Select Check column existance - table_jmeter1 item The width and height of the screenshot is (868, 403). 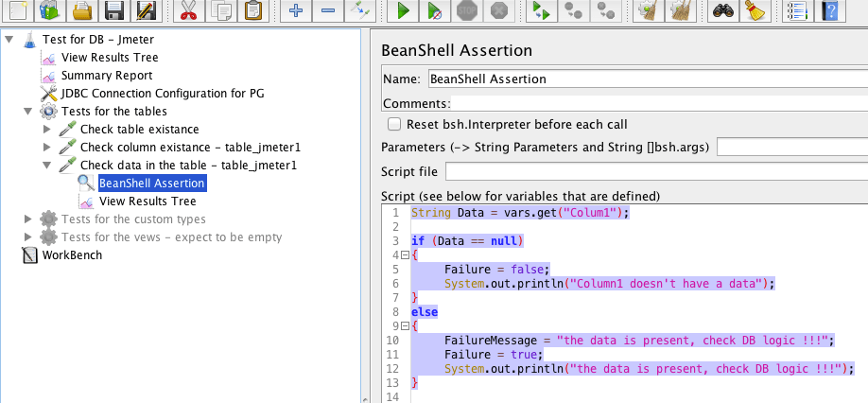coord(190,148)
